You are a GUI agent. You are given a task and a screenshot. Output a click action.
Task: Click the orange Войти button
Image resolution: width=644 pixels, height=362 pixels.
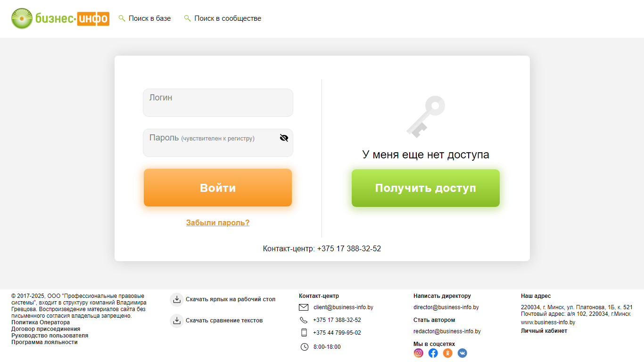click(x=218, y=188)
